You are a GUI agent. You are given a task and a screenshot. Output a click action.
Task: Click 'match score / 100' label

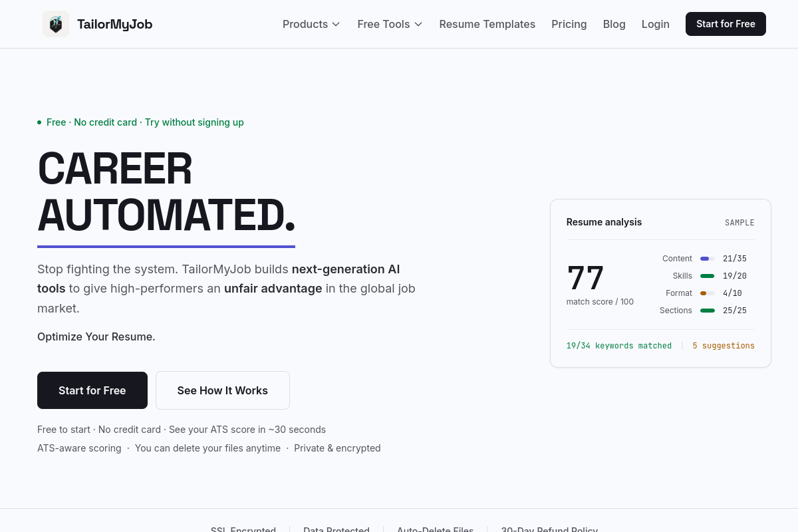point(600,302)
